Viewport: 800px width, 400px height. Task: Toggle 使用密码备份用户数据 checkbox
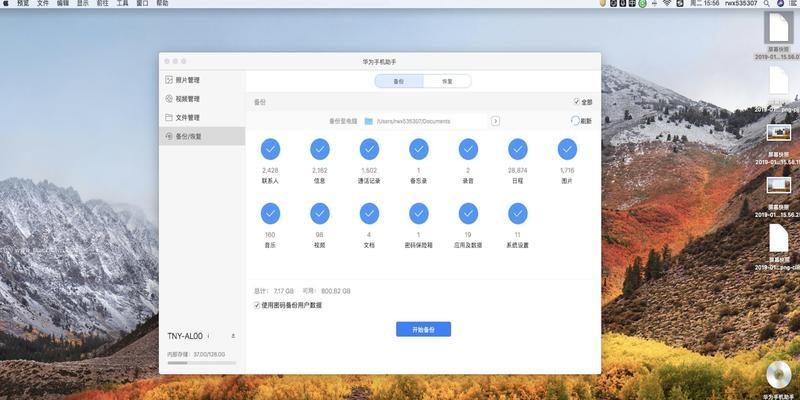click(x=257, y=305)
